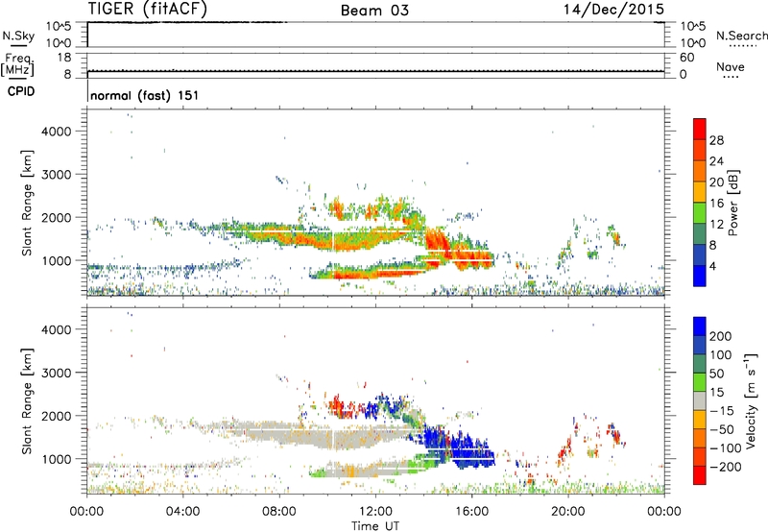Click the "4" power colorbar label
This screenshot has height=532, width=768.
[712, 267]
